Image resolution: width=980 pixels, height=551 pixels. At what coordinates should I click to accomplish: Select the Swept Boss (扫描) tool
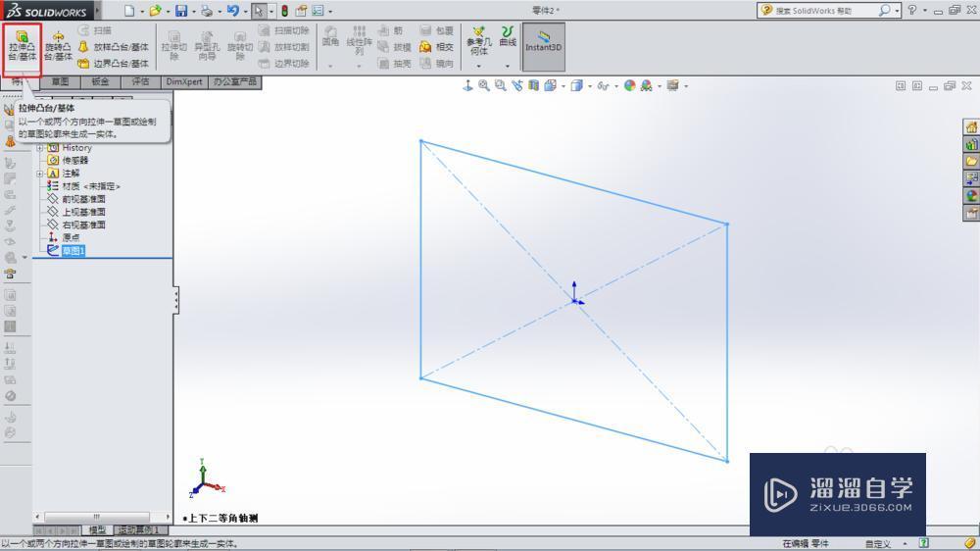coord(95,30)
